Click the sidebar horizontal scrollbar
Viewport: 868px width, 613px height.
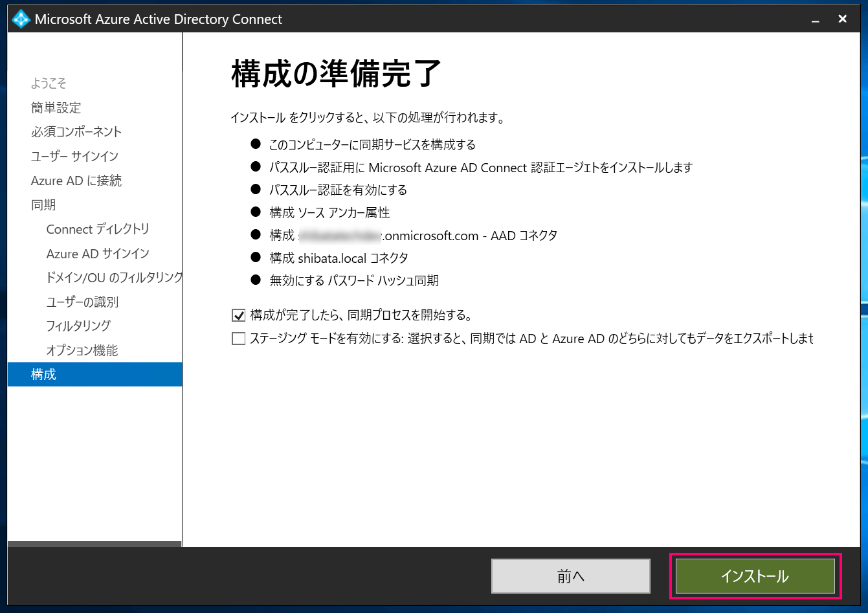point(95,544)
